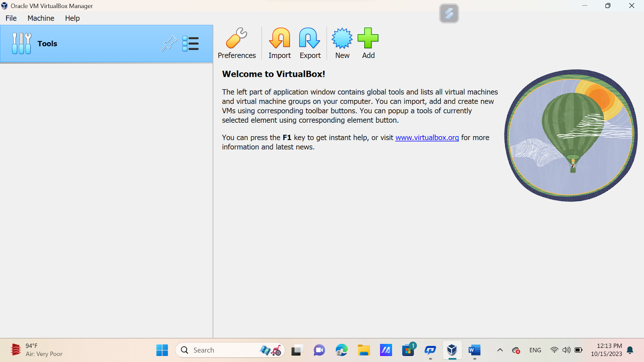The width and height of the screenshot is (644, 362).
Task: Open File Explorer from taskbar
Action: click(x=364, y=350)
